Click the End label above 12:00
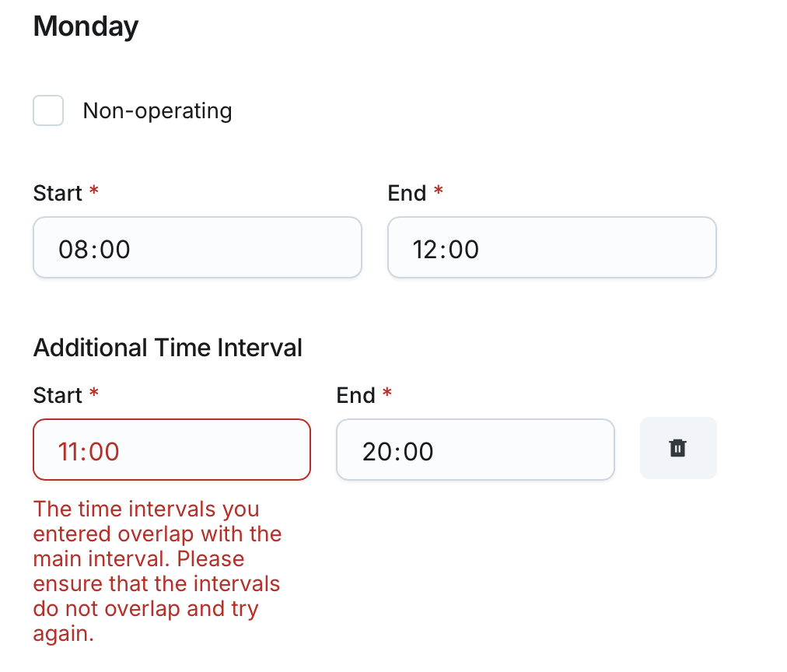This screenshot has height=672, width=787. tap(407, 193)
